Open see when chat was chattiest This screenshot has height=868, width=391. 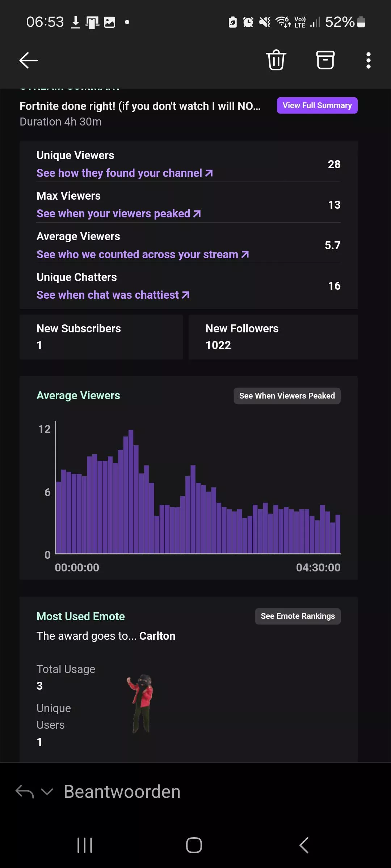pyautogui.click(x=112, y=295)
